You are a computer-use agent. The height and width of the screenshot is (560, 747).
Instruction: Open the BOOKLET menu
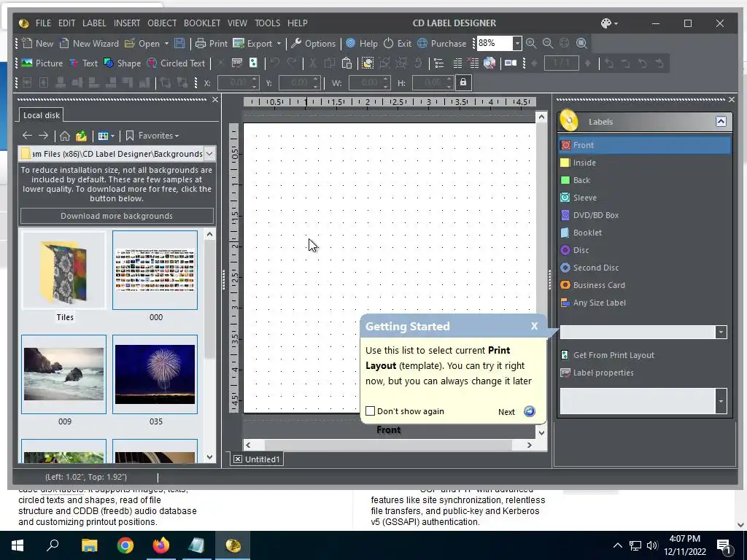tap(202, 23)
